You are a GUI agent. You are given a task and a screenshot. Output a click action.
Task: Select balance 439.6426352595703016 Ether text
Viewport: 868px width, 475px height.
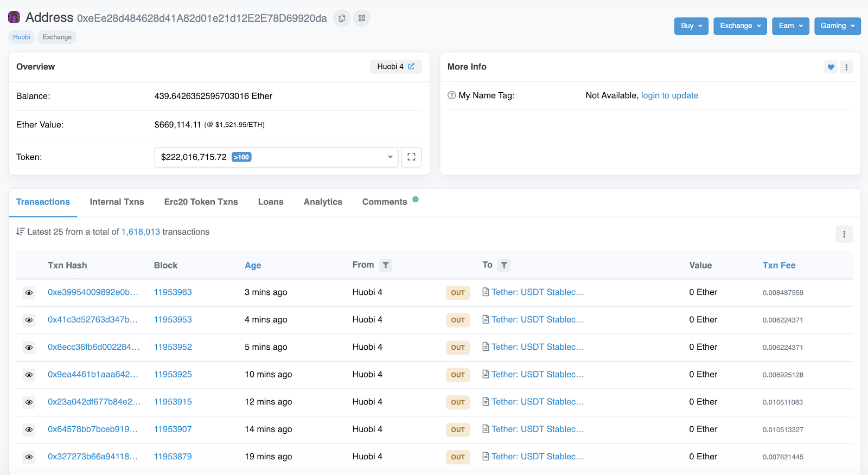[213, 96]
